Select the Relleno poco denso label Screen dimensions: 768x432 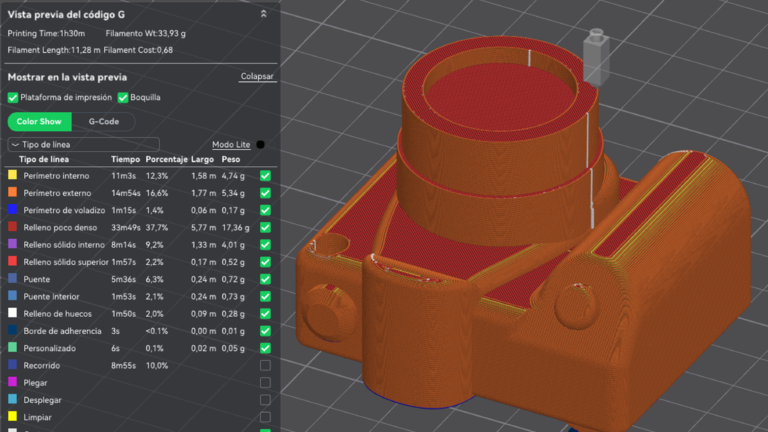(x=60, y=227)
